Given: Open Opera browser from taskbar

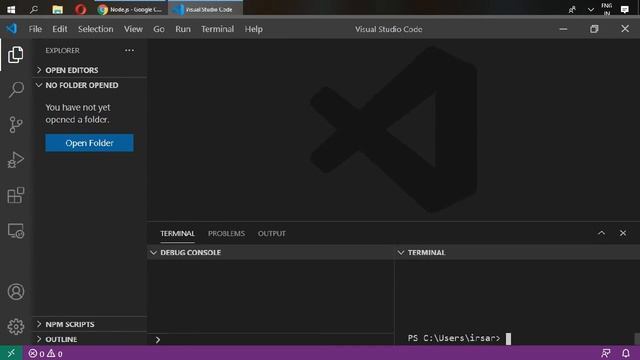Looking at the screenshot, I should 81,9.
